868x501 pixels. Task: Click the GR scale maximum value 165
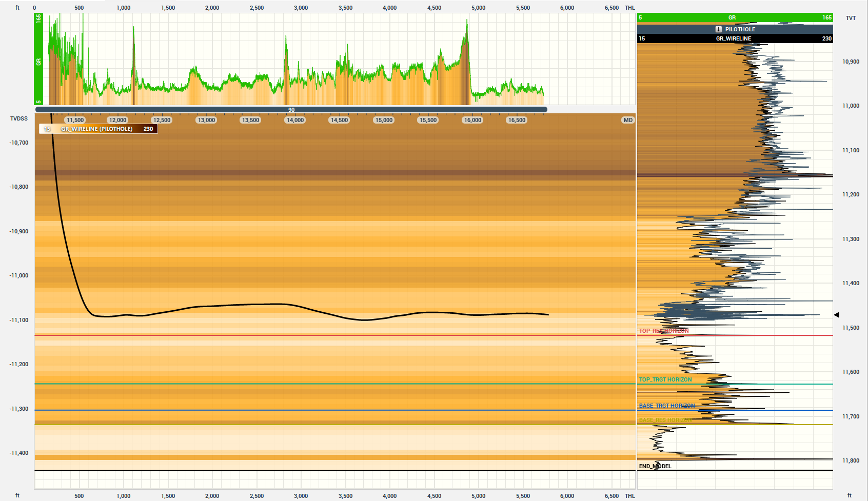827,17
